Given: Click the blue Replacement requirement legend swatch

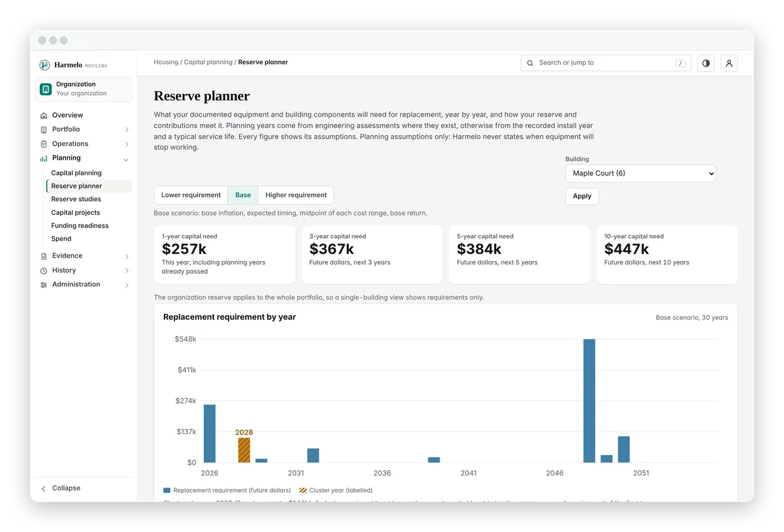Looking at the screenshot, I should coord(167,490).
